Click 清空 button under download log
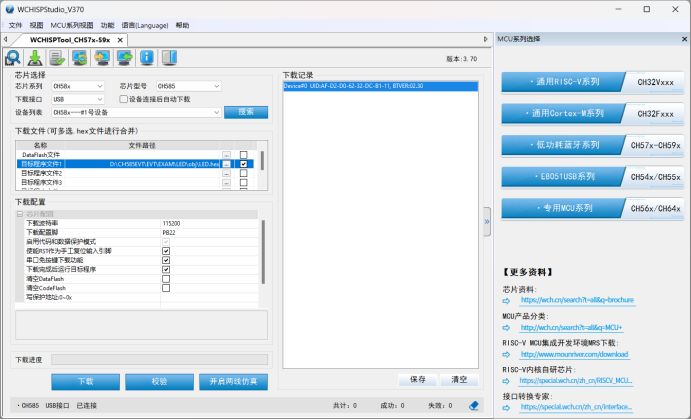Image resolution: width=691 pixels, height=420 pixels. click(459, 379)
